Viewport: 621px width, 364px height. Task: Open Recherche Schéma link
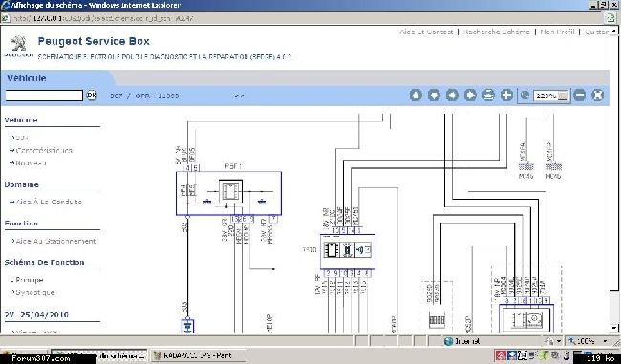click(x=496, y=32)
